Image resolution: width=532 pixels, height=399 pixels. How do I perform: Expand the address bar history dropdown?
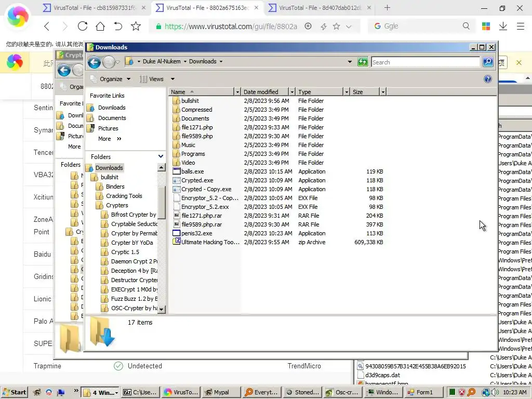350,62
